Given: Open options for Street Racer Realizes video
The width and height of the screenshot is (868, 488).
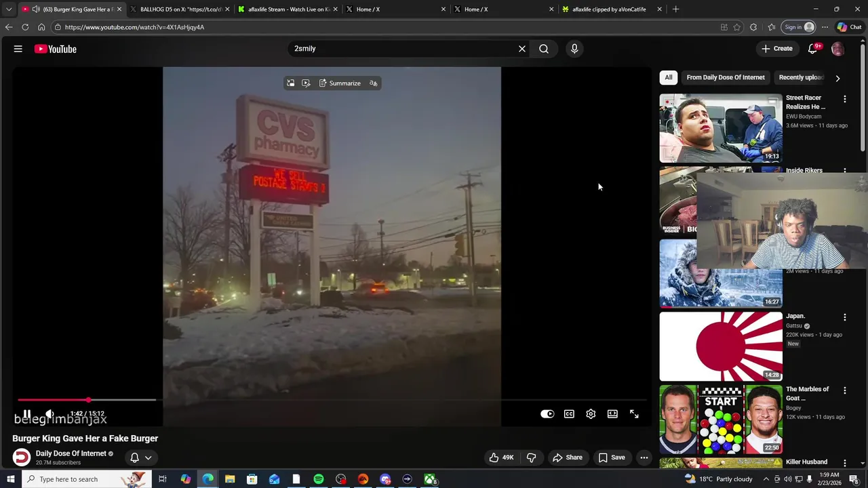Looking at the screenshot, I should [845, 99].
